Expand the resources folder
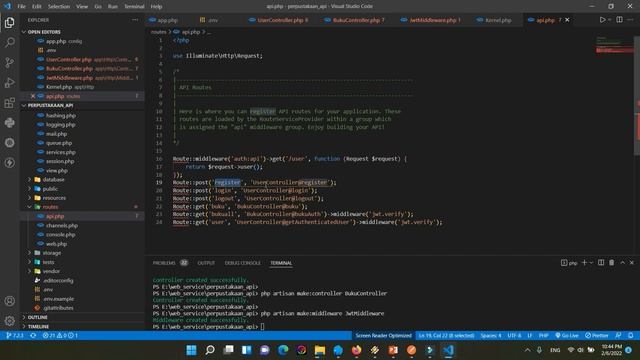640x360 pixels. click(54, 198)
